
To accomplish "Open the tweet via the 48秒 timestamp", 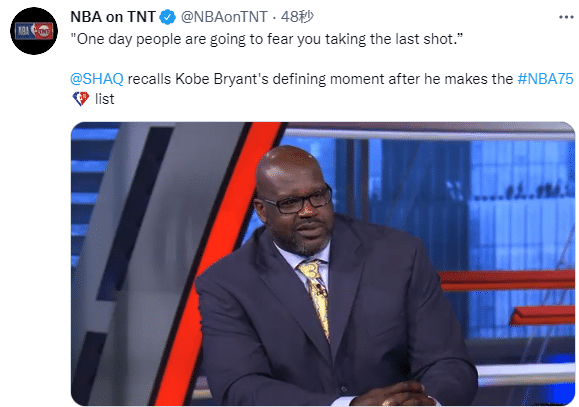I will (297, 17).
